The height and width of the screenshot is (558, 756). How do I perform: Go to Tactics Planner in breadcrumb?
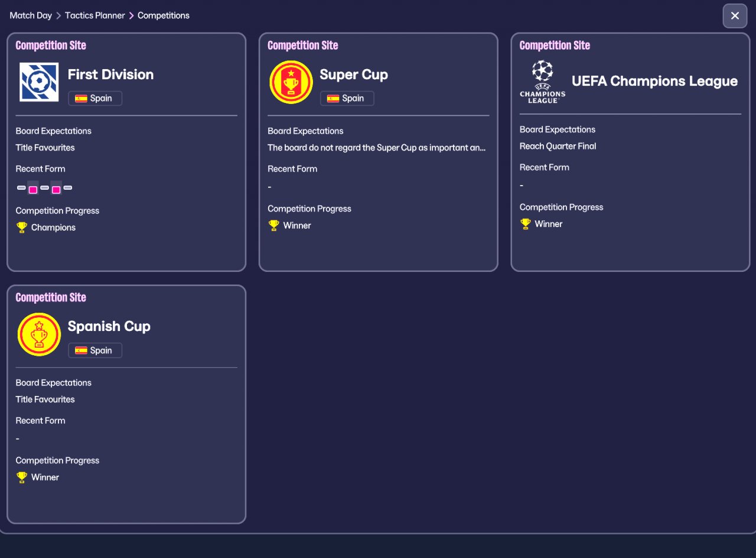point(95,15)
